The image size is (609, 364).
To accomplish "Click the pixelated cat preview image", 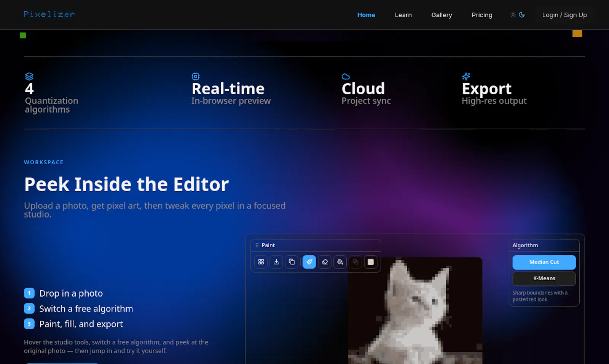I will coord(415,310).
